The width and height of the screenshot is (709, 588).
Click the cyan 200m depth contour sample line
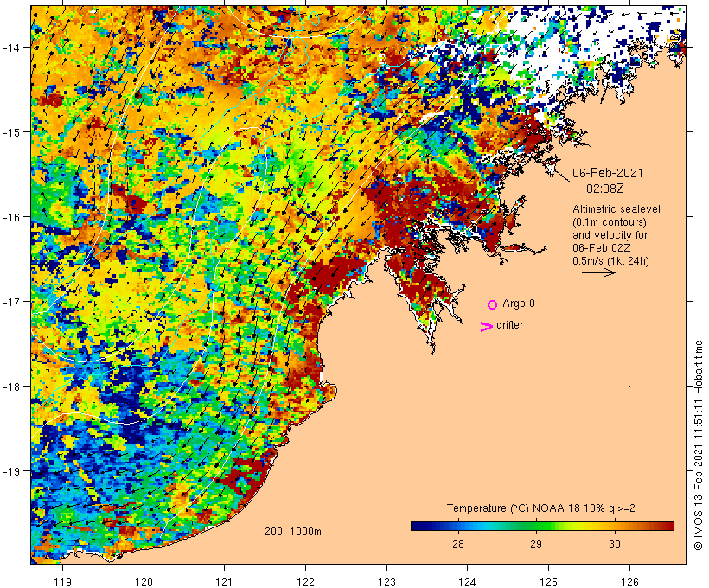point(279,540)
